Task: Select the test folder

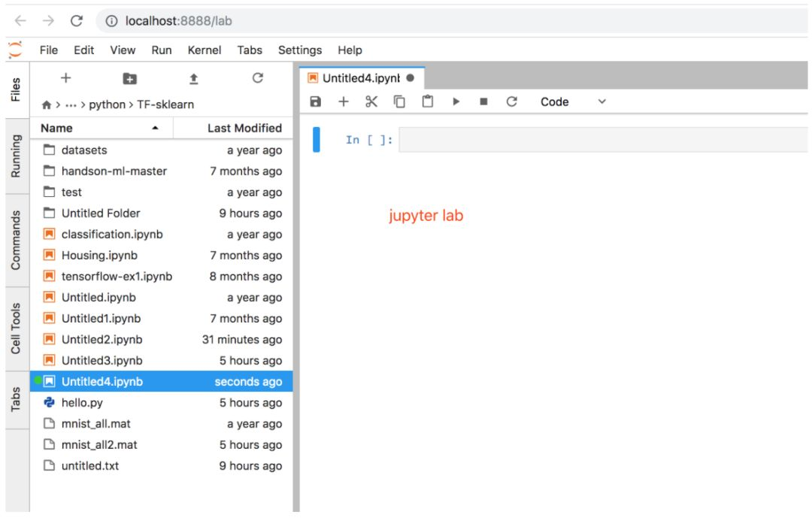Action: point(162,192)
